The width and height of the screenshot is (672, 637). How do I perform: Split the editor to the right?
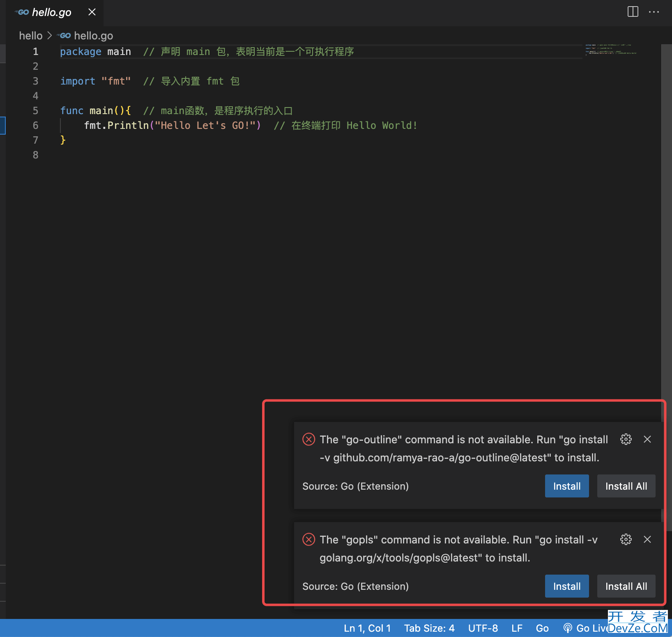coord(633,12)
